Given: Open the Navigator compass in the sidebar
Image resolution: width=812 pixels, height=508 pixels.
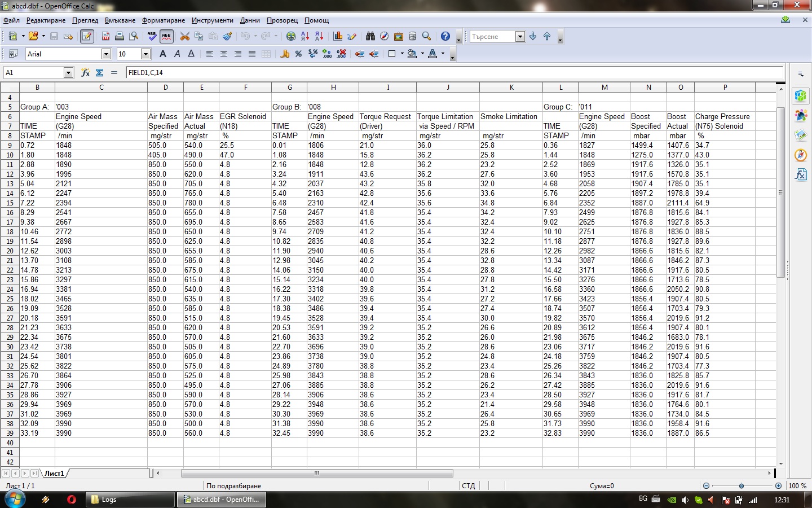Looking at the screenshot, I should click(801, 155).
